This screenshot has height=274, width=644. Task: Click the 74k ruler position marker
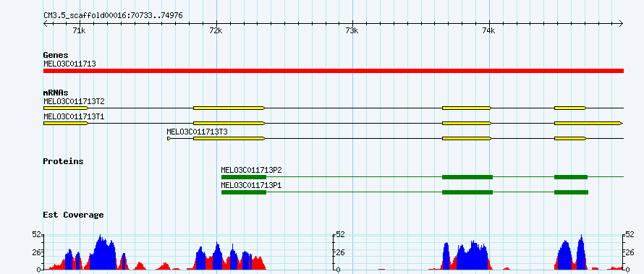point(488,30)
